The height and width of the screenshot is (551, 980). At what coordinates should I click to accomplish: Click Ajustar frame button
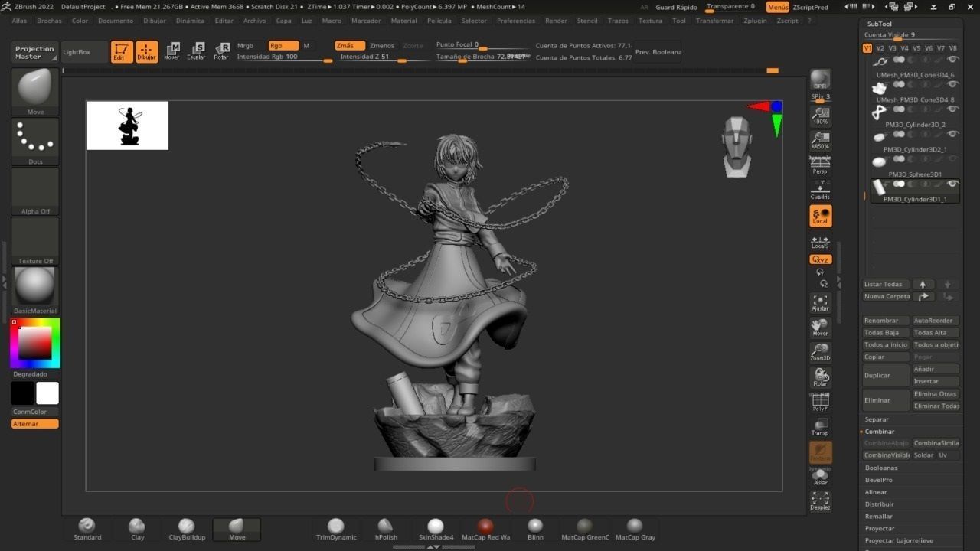[820, 303]
